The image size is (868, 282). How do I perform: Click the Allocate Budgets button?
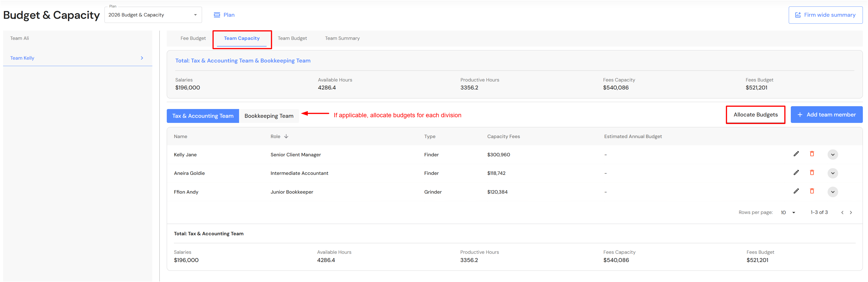coord(755,115)
